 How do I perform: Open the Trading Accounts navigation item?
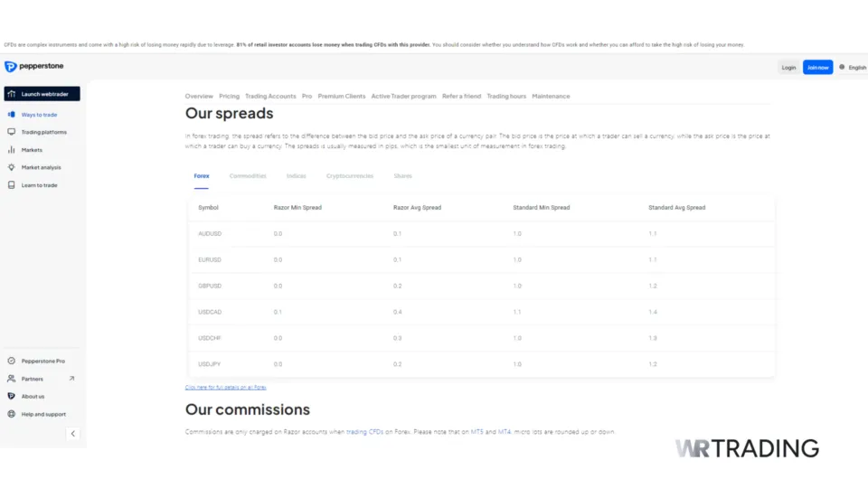270,96
